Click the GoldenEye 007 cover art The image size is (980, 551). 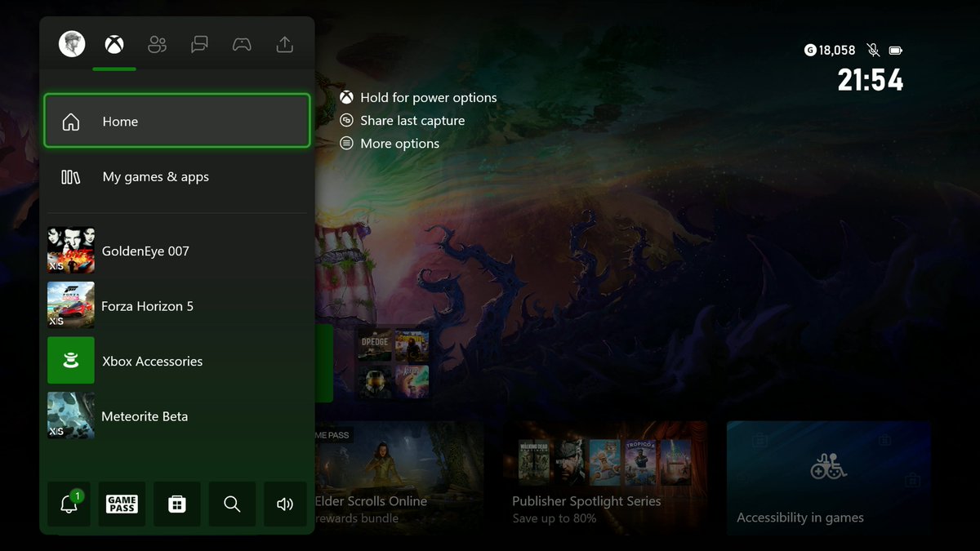pos(71,250)
